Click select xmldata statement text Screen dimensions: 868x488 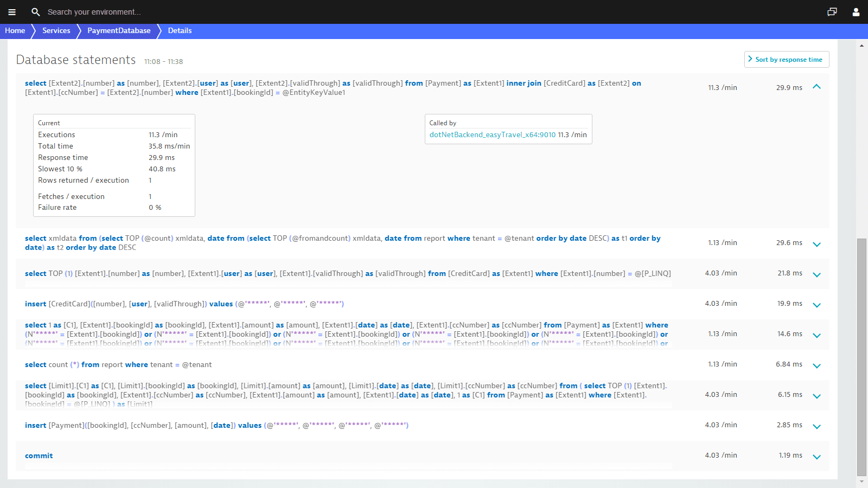(343, 243)
